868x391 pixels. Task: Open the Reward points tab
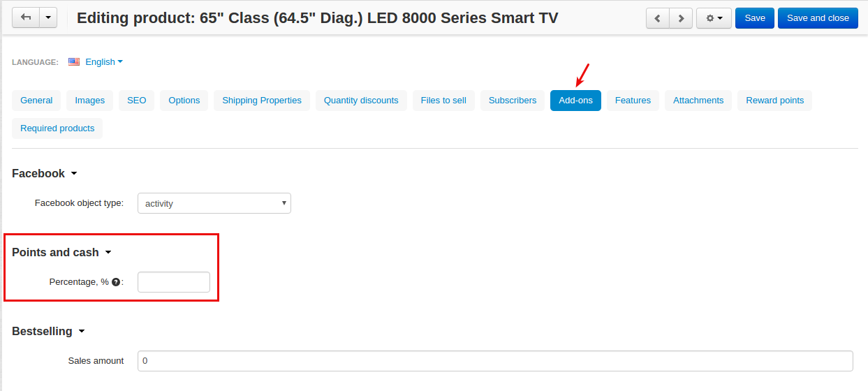774,101
